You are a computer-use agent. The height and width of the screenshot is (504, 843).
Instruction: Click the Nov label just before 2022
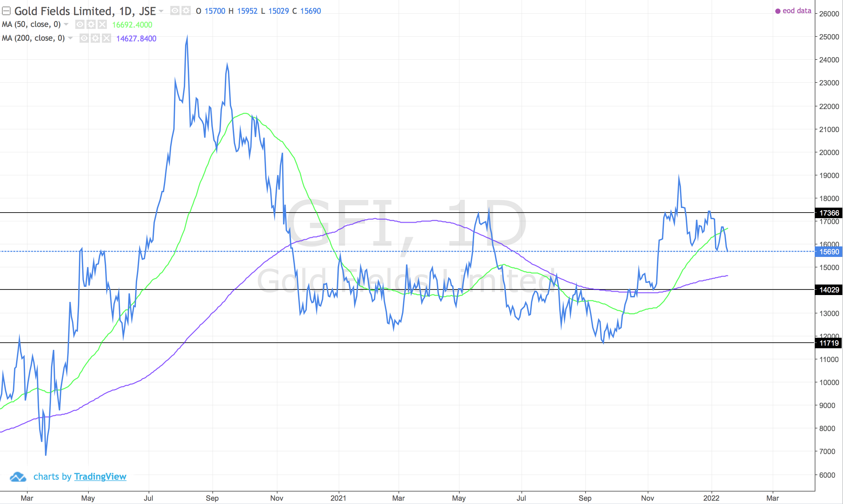click(647, 498)
